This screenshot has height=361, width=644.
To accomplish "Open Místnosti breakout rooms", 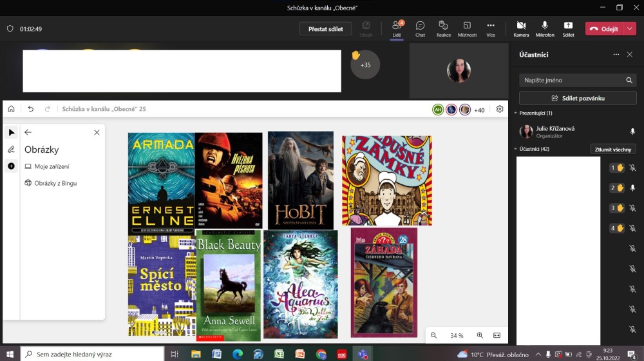I will pyautogui.click(x=467, y=29).
